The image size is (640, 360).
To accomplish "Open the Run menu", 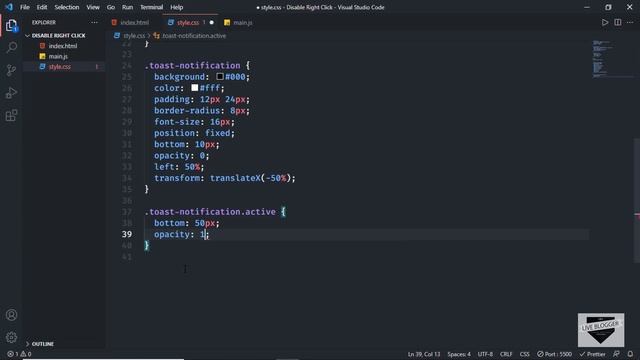I will tap(127, 7).
